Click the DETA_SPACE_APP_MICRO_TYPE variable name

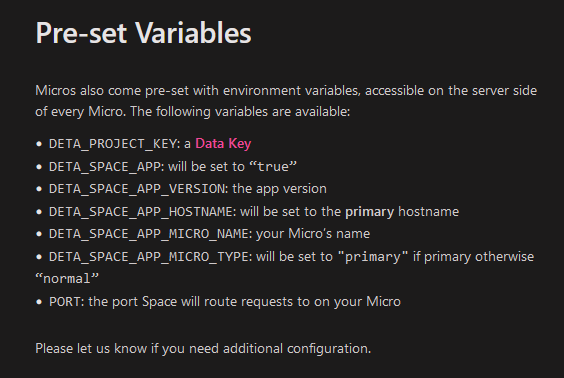coord(149,257)
